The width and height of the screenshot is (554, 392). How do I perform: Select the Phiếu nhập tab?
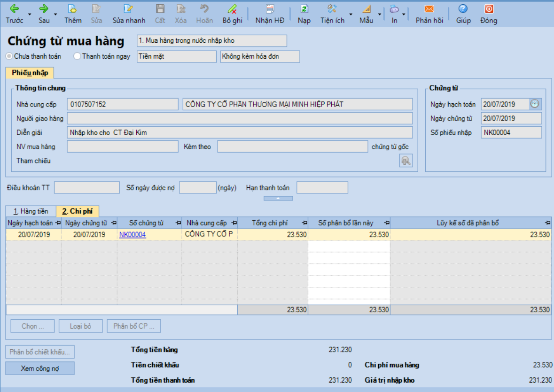point(30,73)
